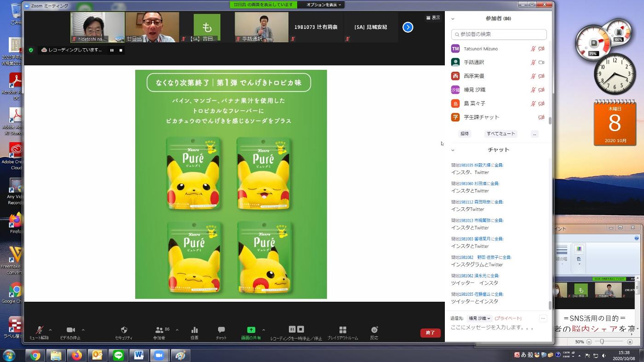
Task: Toggle 手話通訳 video camera icon in list
Action: tap(541, 63)
